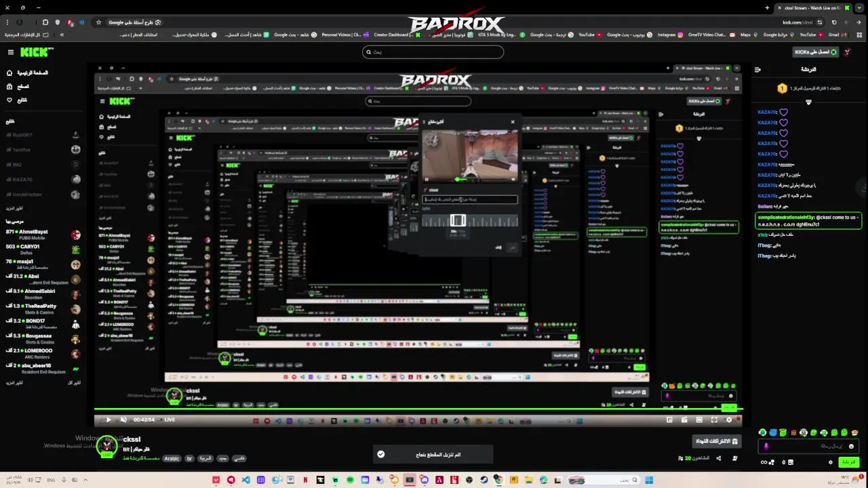Viewport: 868px width, 488px height.
Task: Show fewer recommended channels
Action: point(75,383)
